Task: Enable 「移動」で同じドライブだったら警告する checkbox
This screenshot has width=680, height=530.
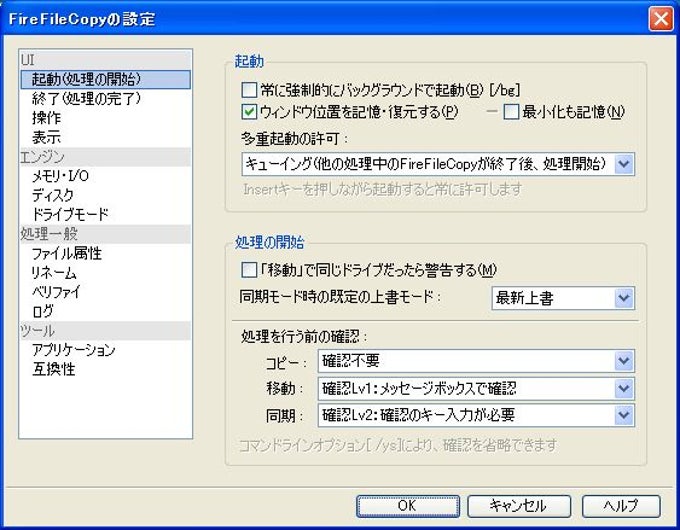Action: click(x=249, y=270)
